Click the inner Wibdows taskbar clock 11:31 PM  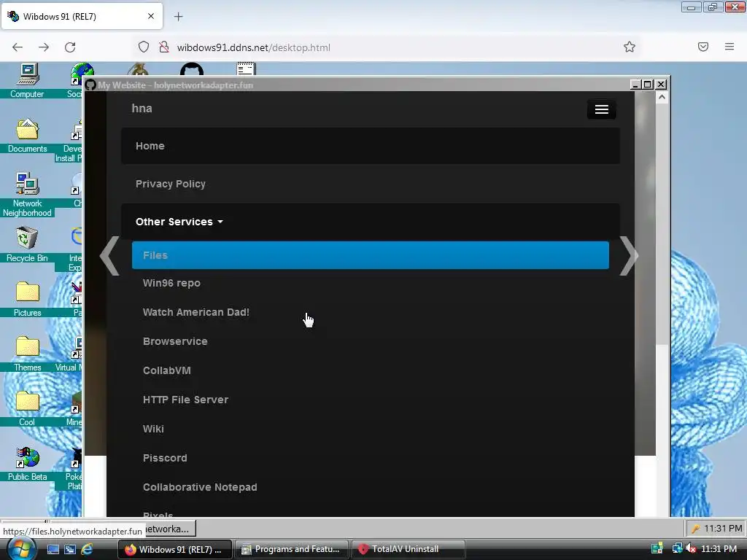[722, 528]
